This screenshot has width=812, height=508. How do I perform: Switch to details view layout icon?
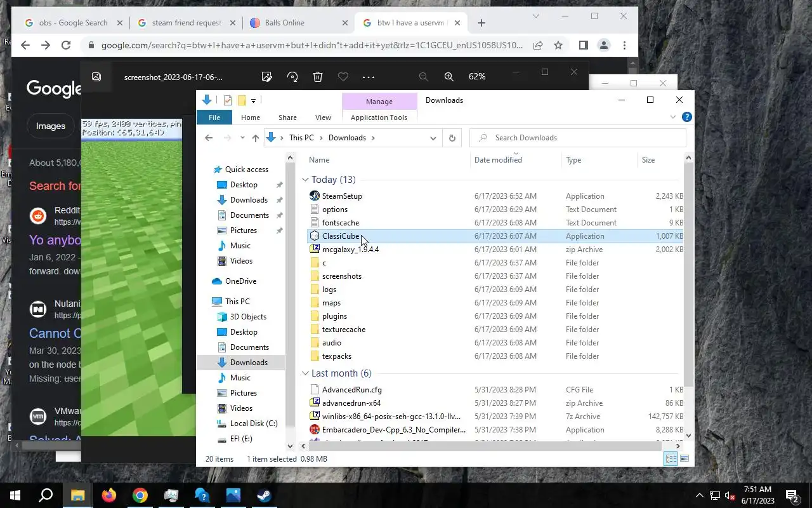coord(671,459)
